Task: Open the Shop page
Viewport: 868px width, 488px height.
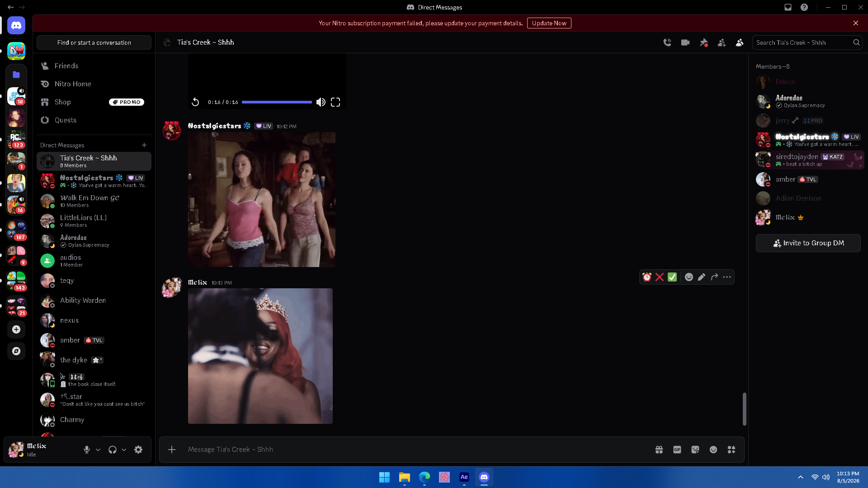Action: click(x=94, y=102)
